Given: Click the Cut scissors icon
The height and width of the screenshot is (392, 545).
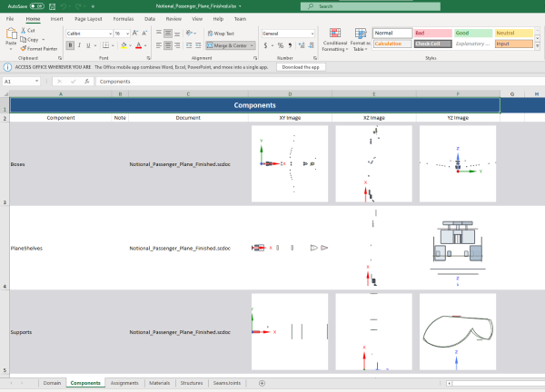Looking at the screenshot, I should (24, 31).
